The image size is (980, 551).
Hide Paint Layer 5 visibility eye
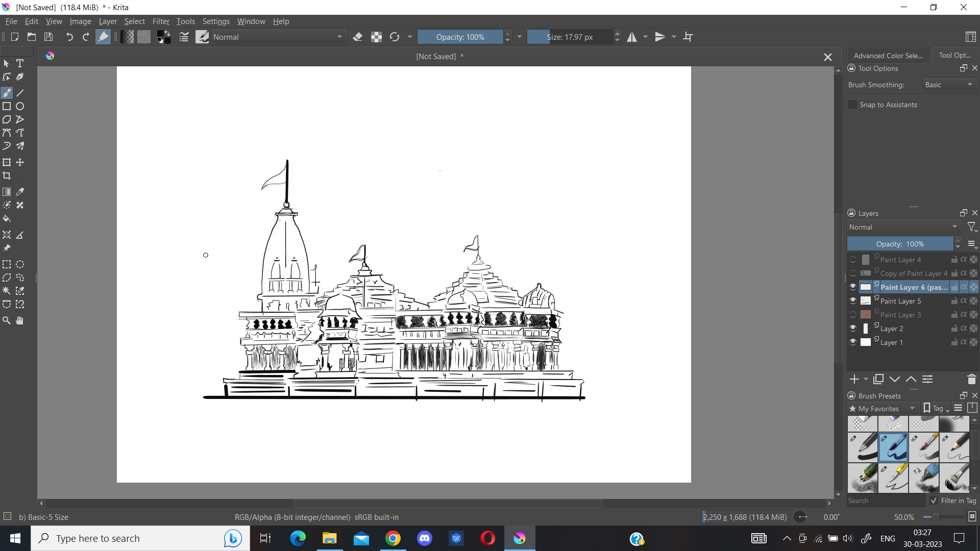[x=853, y=301]
